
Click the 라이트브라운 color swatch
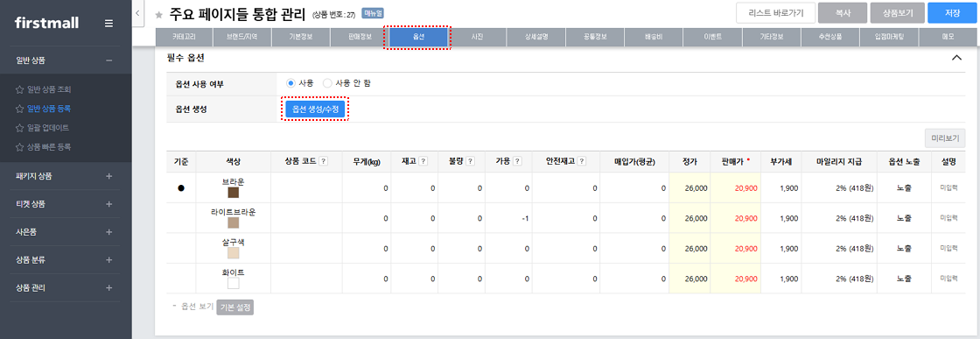[234, 223]
